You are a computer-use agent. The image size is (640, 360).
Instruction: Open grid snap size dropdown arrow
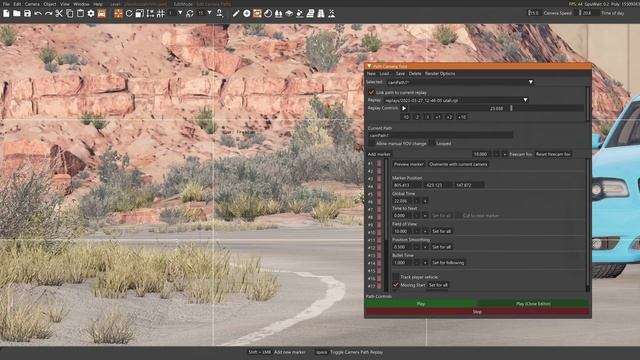pos(180,13)
